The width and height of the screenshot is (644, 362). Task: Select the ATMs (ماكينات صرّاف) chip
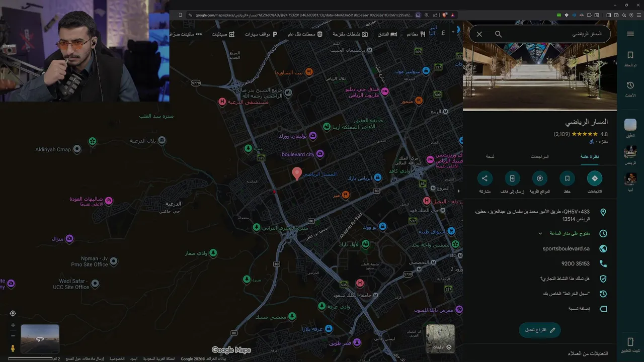click(x=187, y=34)
